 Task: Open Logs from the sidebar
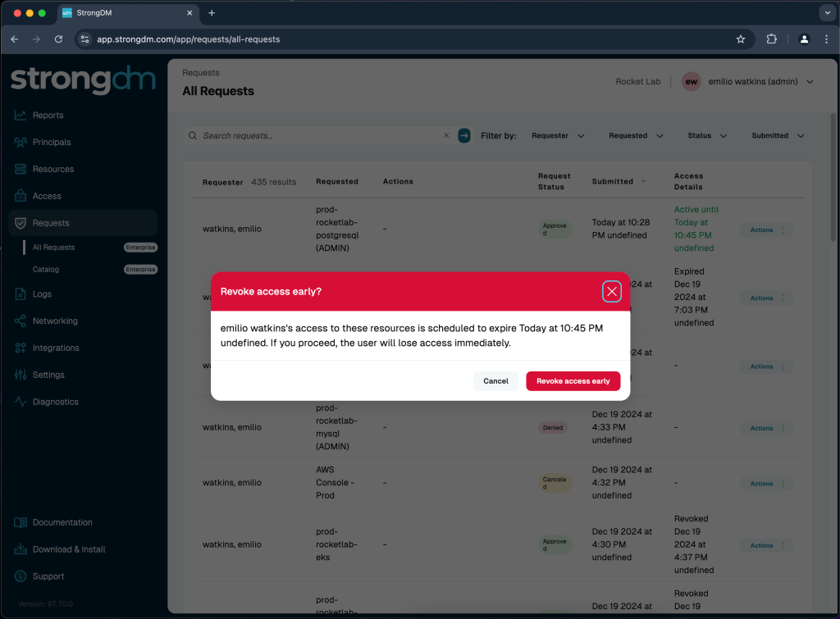[x=42, y=294]
